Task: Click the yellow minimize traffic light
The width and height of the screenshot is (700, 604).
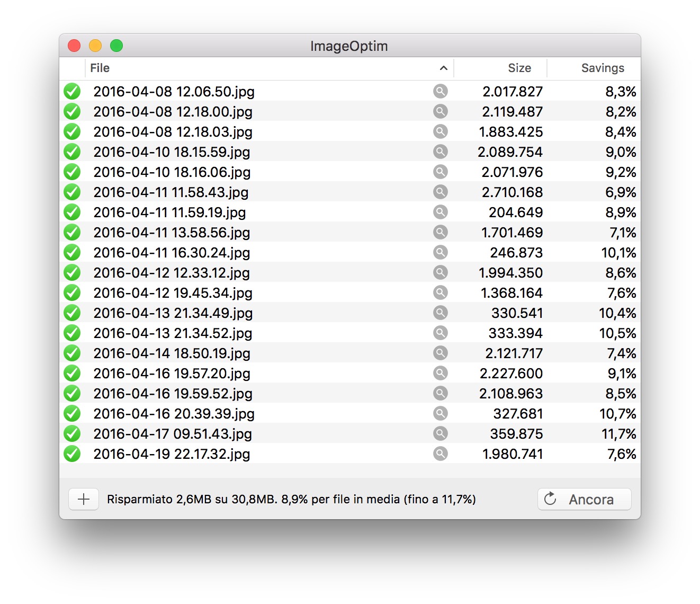Action: tap(95, 46)
